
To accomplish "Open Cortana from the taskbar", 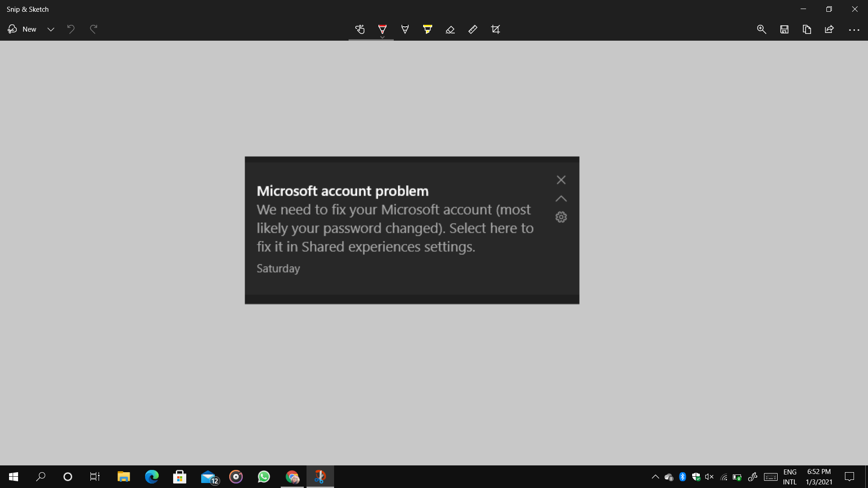I will 68,477.
